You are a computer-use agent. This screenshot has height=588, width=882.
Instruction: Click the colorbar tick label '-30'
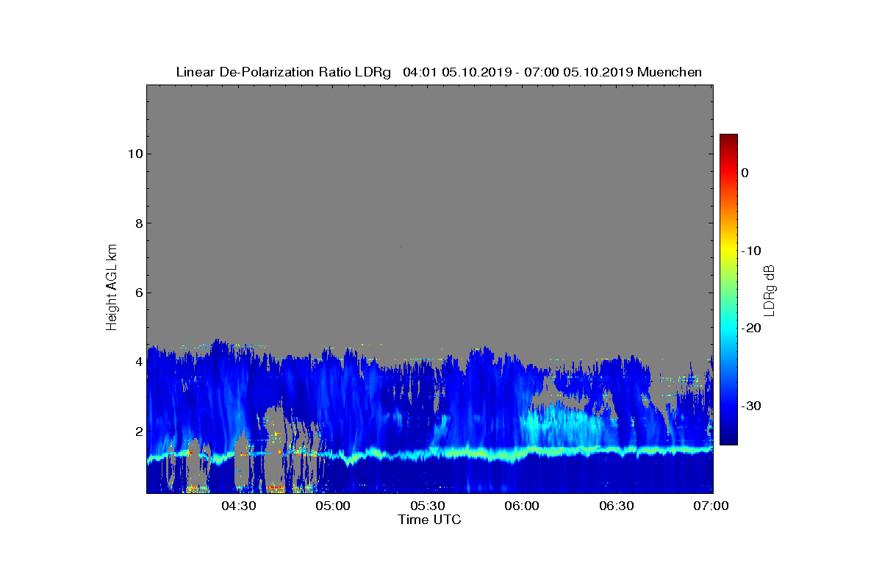[x=751, y=406]
